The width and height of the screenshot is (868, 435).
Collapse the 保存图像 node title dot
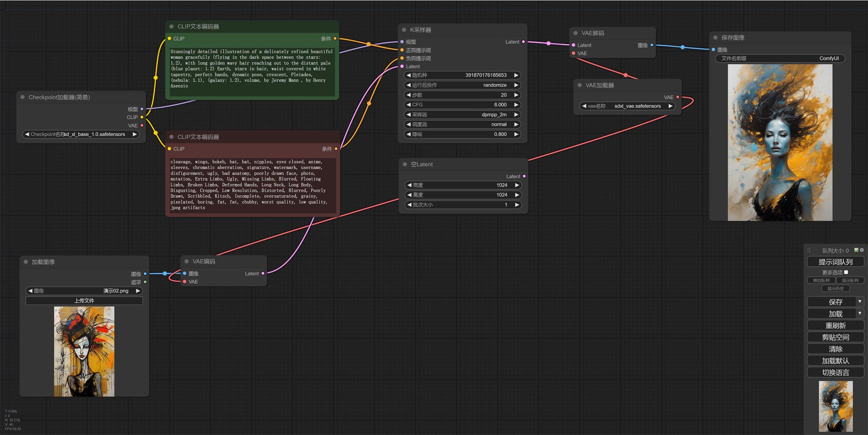click(715, 38)
